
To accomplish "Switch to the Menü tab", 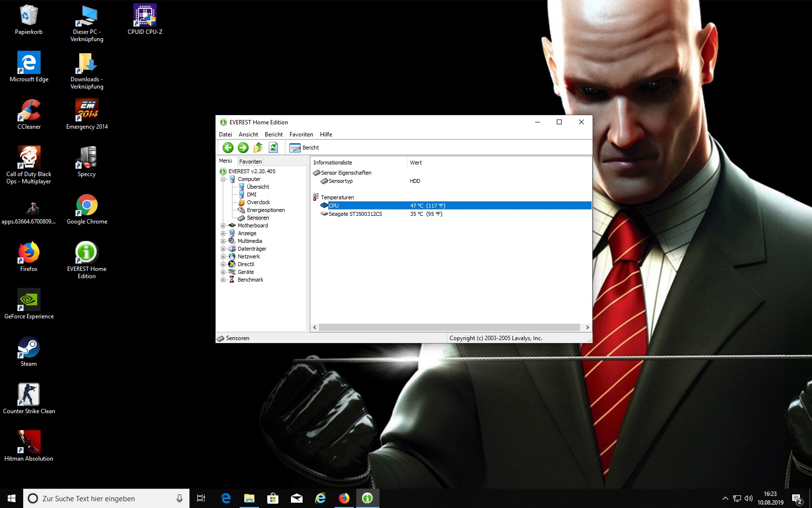I will pos(225,161).
